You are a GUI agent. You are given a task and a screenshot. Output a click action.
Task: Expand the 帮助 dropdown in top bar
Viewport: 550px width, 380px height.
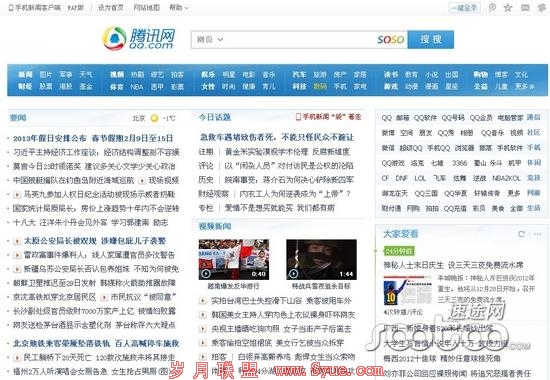(179, 7)
